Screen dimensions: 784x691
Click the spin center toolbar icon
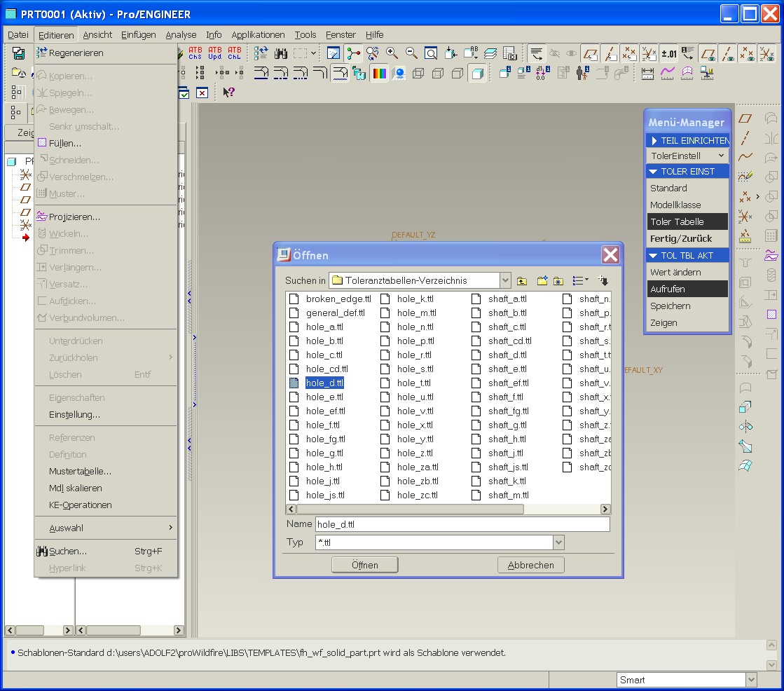coord(353,53)
